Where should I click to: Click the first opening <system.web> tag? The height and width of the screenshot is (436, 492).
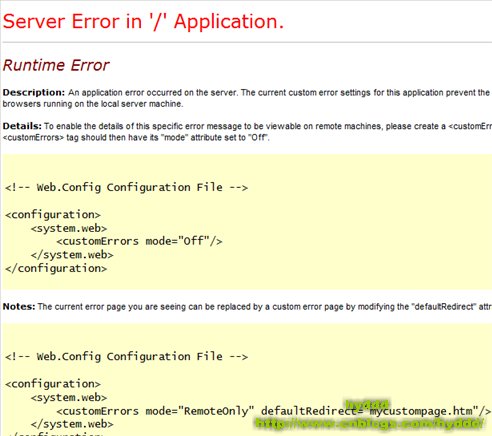click(69, 228)
